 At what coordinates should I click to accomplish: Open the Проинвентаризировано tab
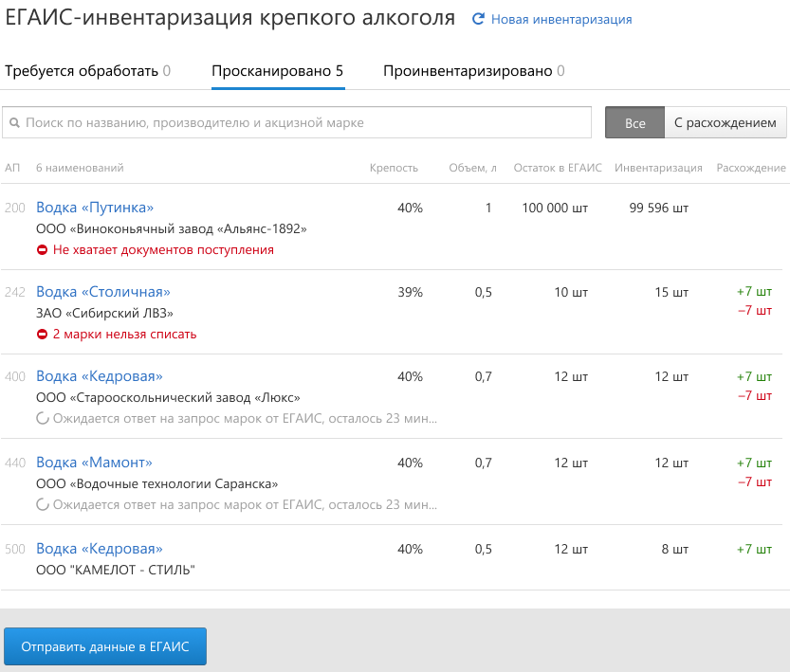click(474, 71)
